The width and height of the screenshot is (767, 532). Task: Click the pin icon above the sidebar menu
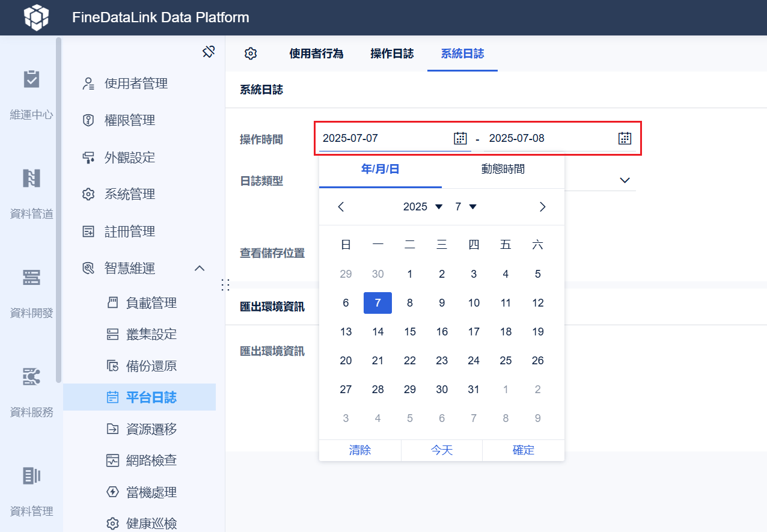tap(208, 52)
